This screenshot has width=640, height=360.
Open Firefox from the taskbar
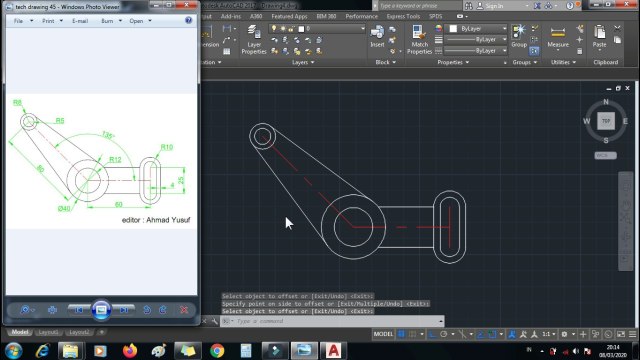[x=130, y=351]
